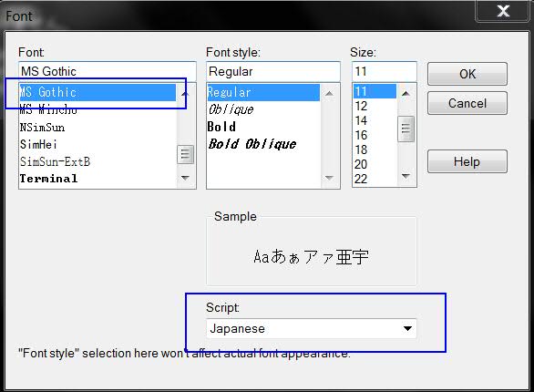Select MS Mincho in font list
The width and height of the screenshot is (534, 392).
coord(98,109)
